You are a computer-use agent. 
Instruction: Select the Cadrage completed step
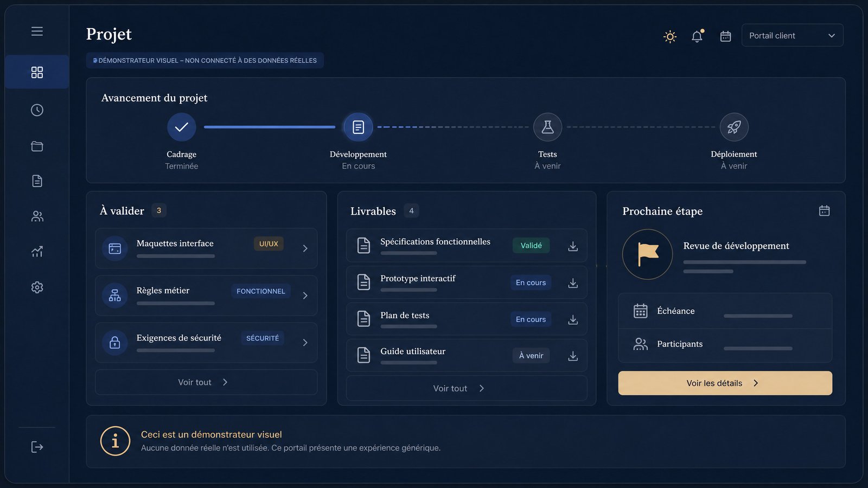pos(182,127)
